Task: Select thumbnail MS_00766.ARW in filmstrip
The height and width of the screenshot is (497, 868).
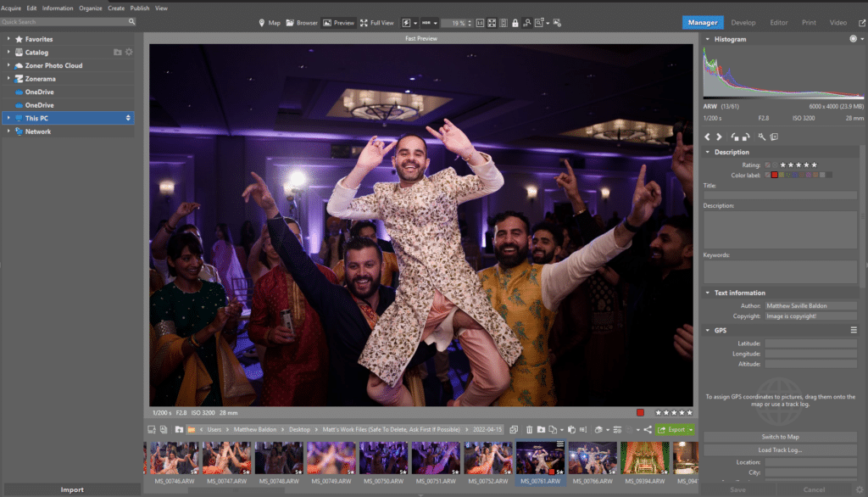Action: tap(593, 463)
